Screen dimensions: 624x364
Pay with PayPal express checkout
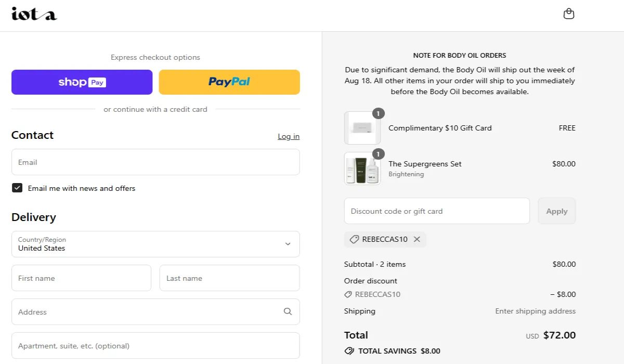point(229,82)
